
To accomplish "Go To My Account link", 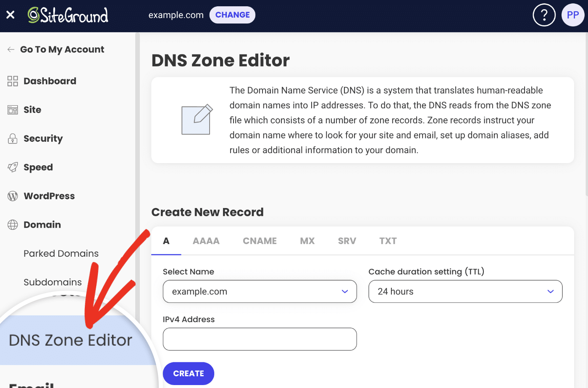I will (x=62, y=49).
